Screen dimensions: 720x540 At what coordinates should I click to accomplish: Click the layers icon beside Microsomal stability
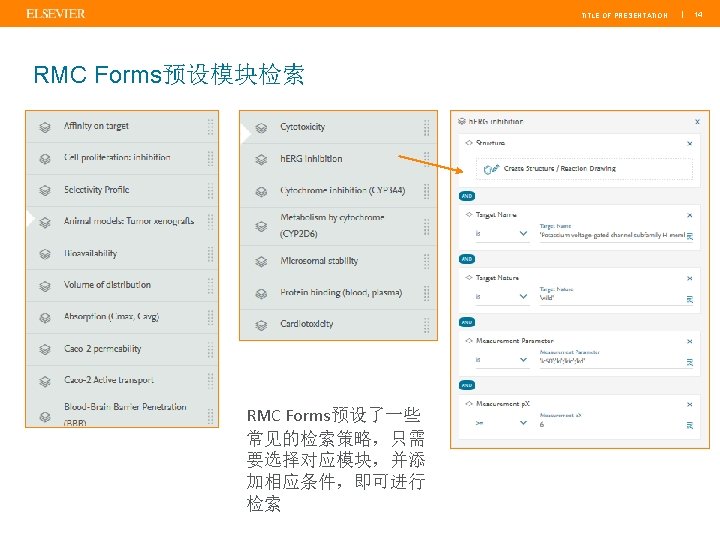click(261, 262)
